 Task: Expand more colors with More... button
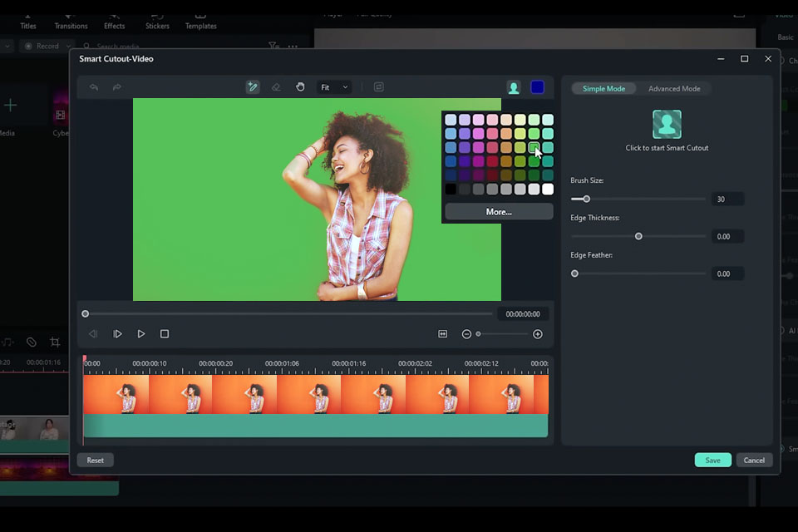[x=499, y=212]
